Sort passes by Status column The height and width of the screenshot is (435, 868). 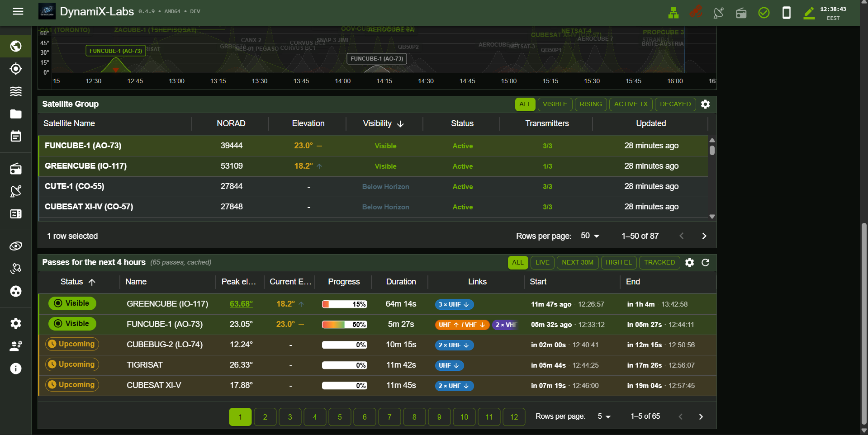click(x=78, y=282)
